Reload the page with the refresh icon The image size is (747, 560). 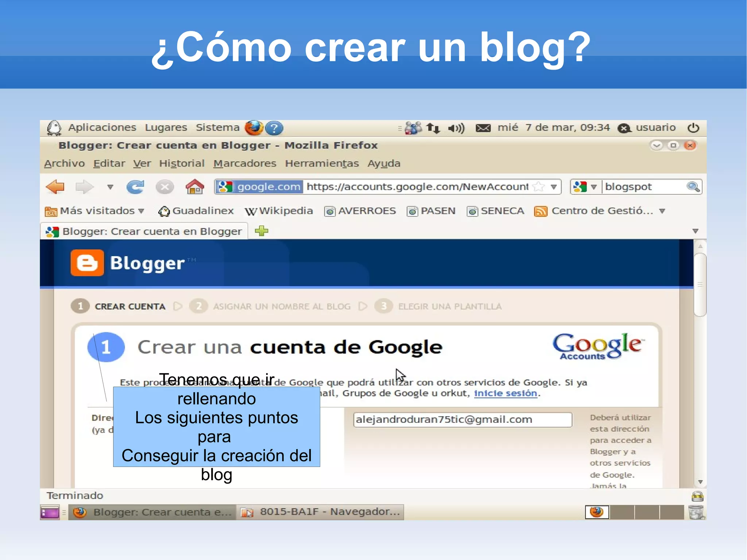(135, 187)
